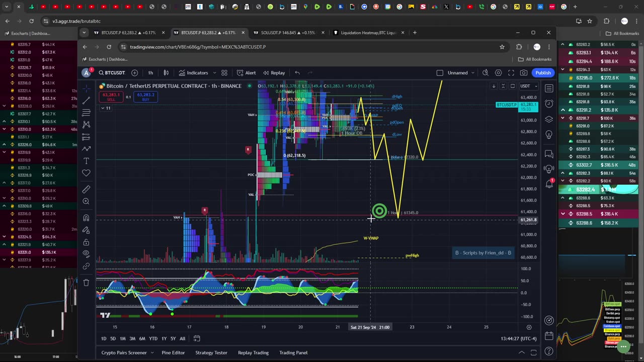Open the USDT currency dropdown
This screenshot has height=362, width=644.
[x=528, y=86]
